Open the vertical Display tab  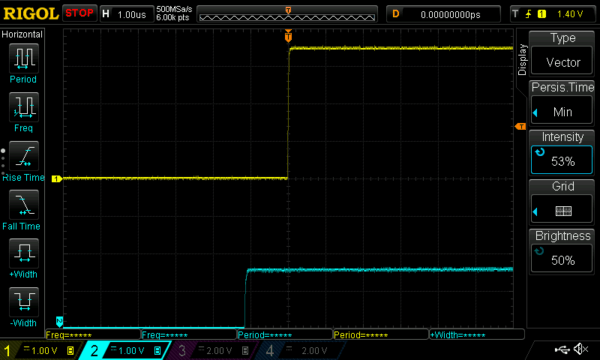click(x=522, y=59)
